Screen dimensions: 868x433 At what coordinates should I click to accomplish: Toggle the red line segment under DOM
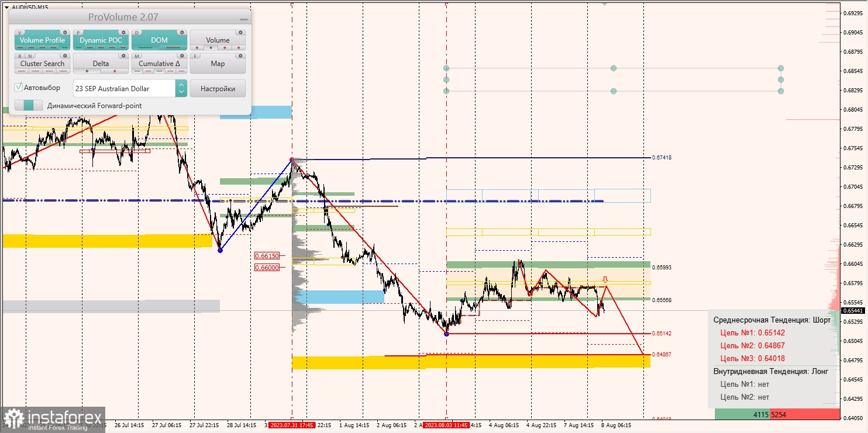(174, 48)
